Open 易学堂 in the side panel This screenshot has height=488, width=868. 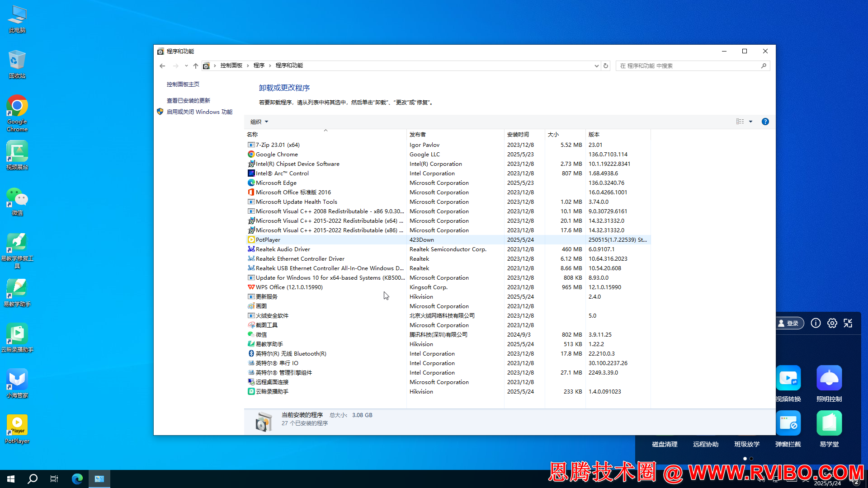829,429
